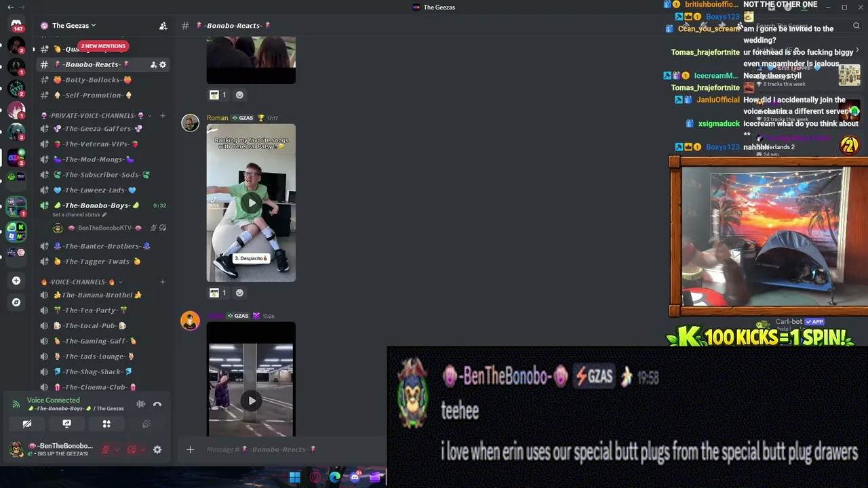Add reaction under the top video post
Viewport: 868px width, 488px height.
[x=239, y=95]
